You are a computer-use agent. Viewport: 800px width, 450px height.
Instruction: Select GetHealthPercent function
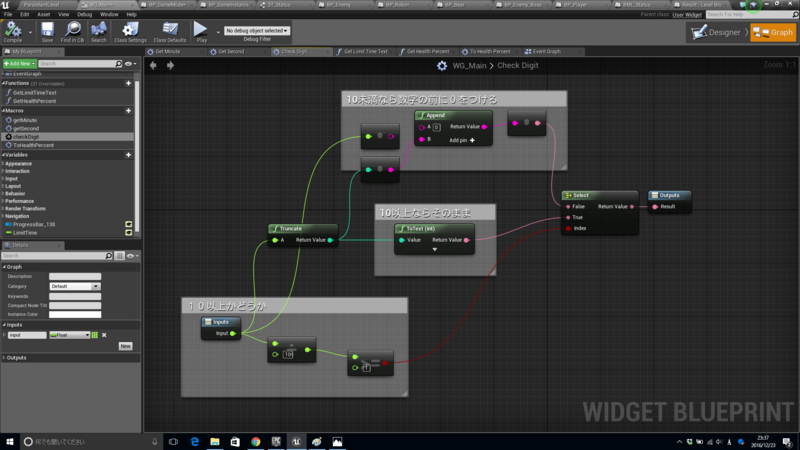pyautogui.click(x=35, y=101)
